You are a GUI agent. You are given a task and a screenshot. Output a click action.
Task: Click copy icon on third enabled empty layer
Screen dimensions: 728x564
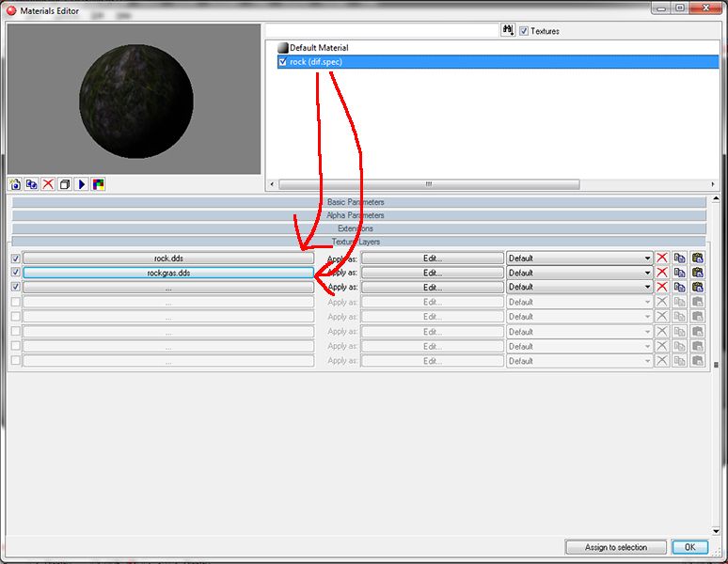pyautogui.click(x=680, y=287)
